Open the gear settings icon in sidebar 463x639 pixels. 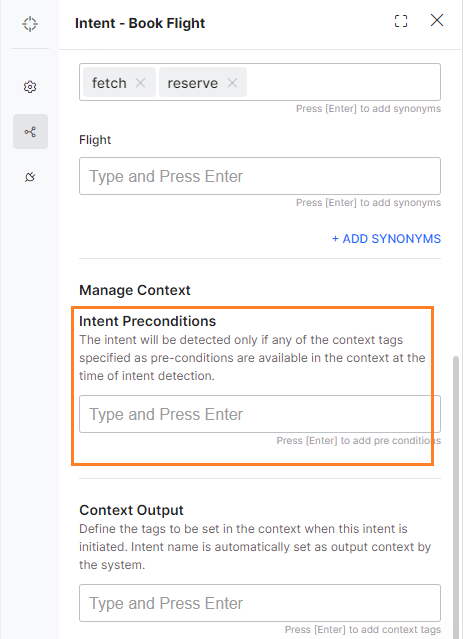coord(30,87)
